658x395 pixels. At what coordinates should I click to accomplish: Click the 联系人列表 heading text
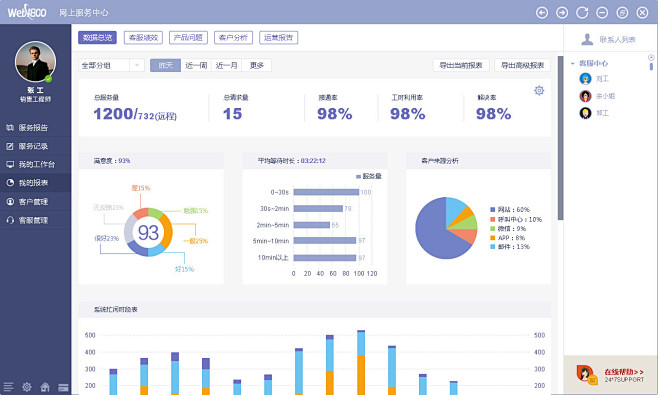617,39
